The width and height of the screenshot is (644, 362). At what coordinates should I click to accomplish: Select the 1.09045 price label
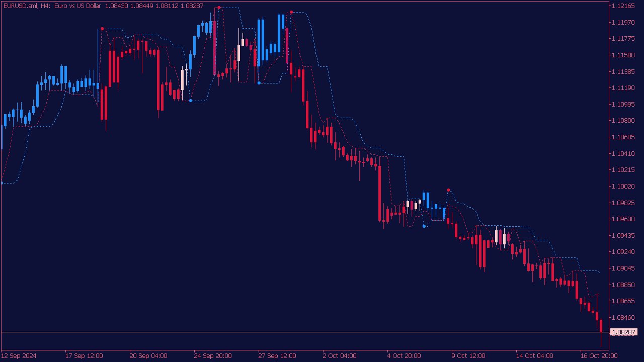623,268
